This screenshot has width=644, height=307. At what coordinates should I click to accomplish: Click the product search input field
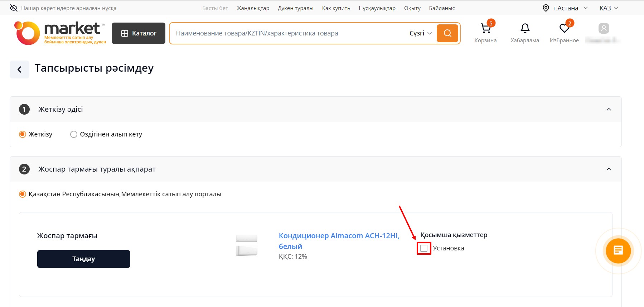point(286,33)
